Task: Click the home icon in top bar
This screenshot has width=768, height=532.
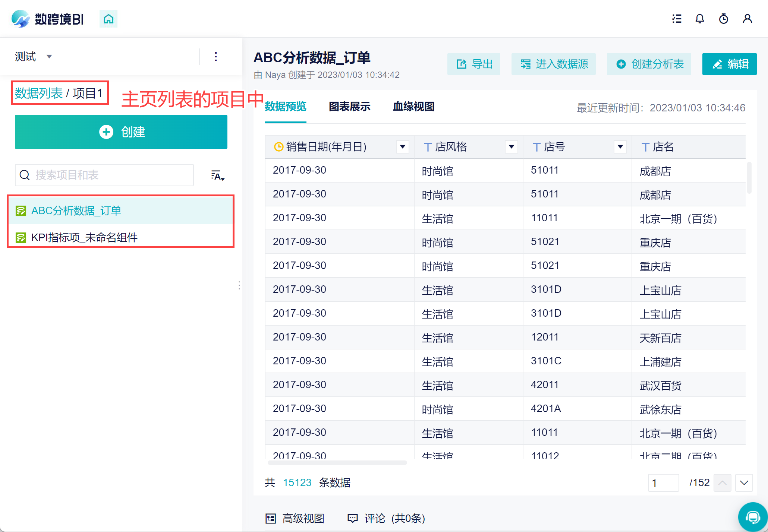Action: pos(108,19)
